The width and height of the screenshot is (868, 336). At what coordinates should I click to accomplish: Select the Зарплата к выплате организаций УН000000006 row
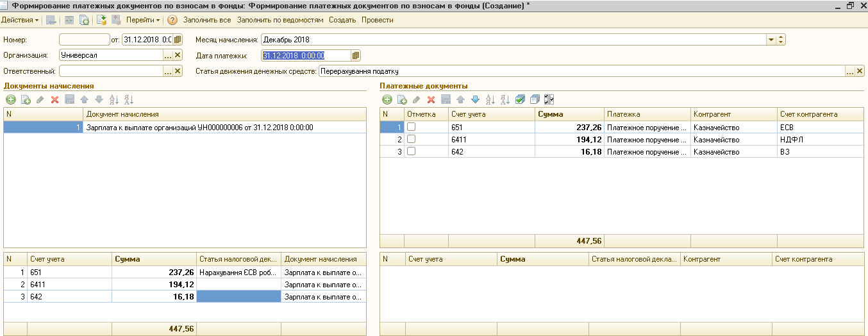pyautogui.click(x=185, y=127)
